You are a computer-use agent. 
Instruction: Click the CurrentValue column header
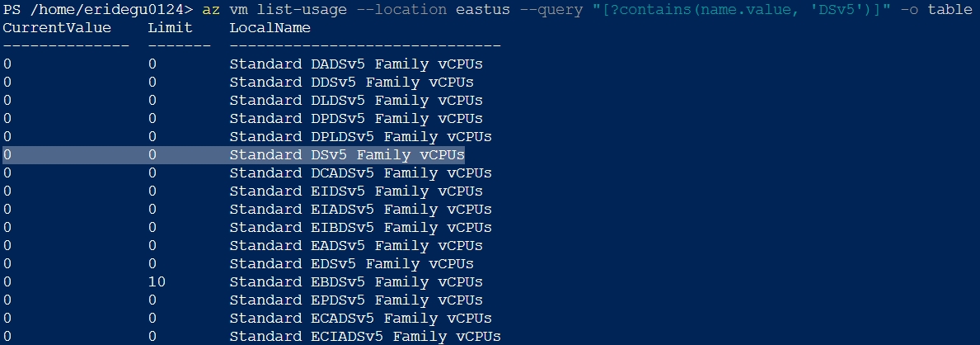(58, 28)
